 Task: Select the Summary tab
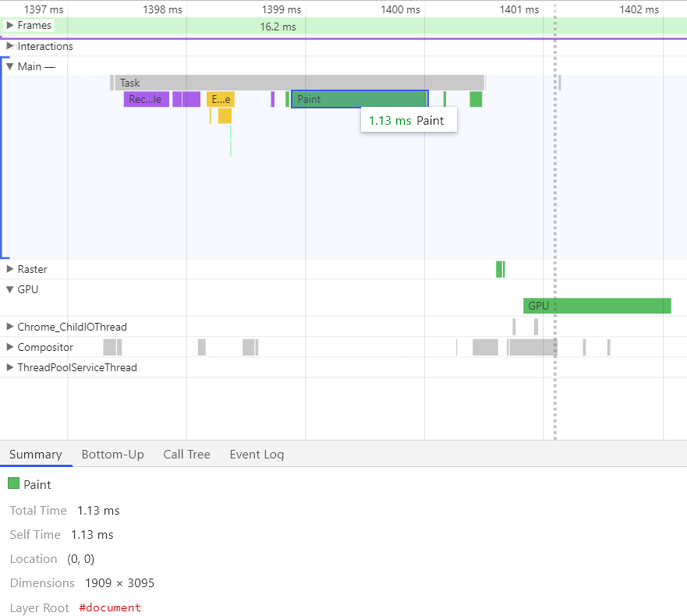tap(36, 455)
